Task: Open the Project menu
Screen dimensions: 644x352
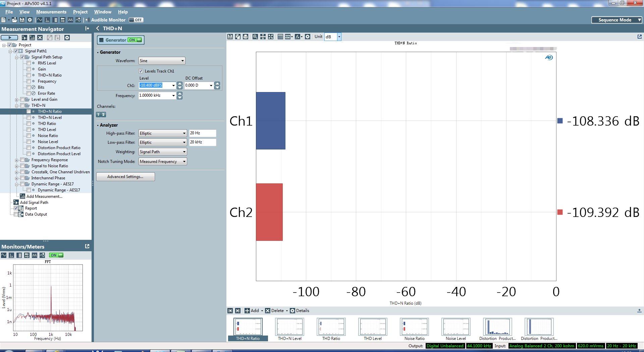Action: coord(80,12)
